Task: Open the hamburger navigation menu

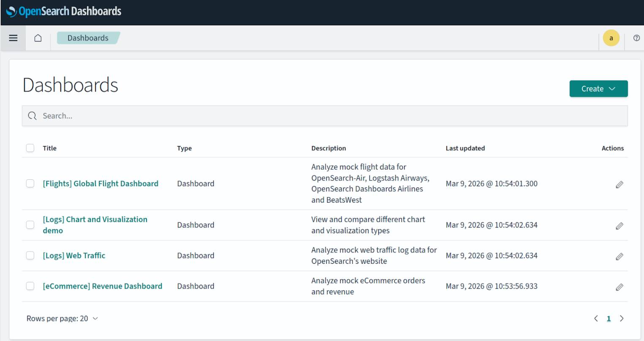Action: coord(13,38)
